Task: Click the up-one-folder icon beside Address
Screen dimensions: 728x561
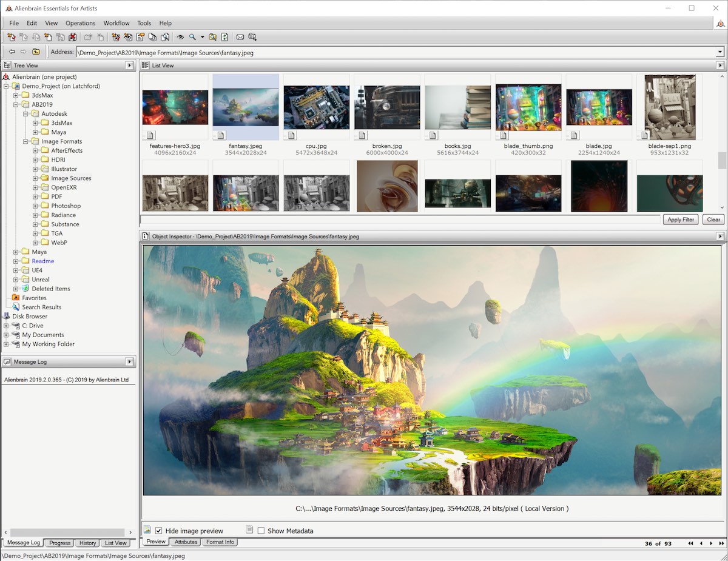Action: click(x=36, y=52)
